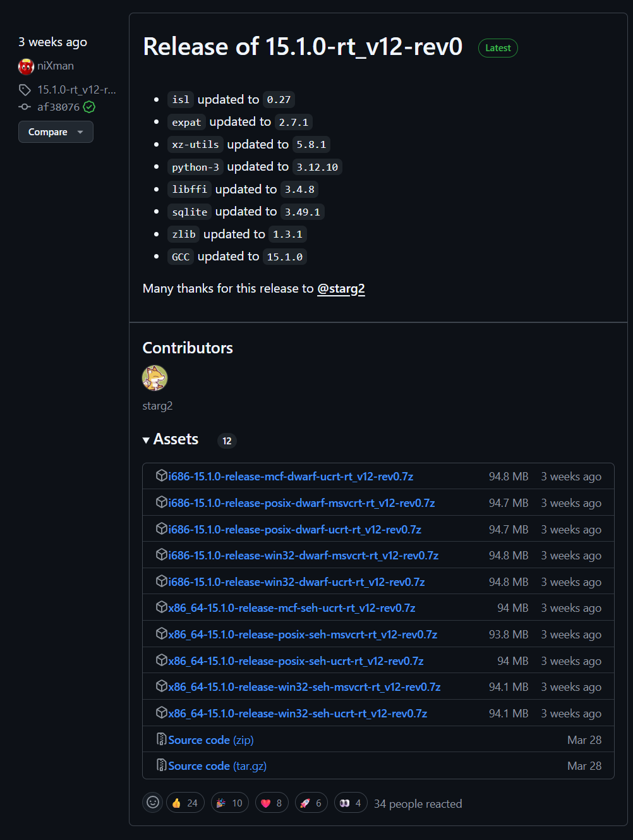Download Source code (tar.gz)

[x=217, y=765]
